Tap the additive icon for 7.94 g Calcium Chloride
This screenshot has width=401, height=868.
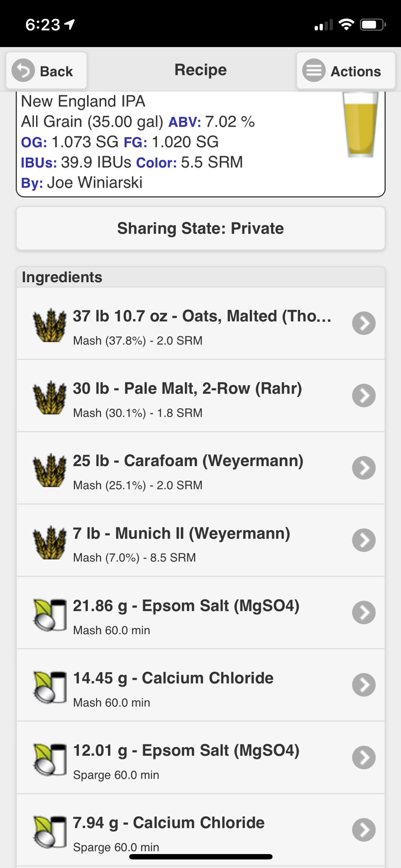pos(50,832)
